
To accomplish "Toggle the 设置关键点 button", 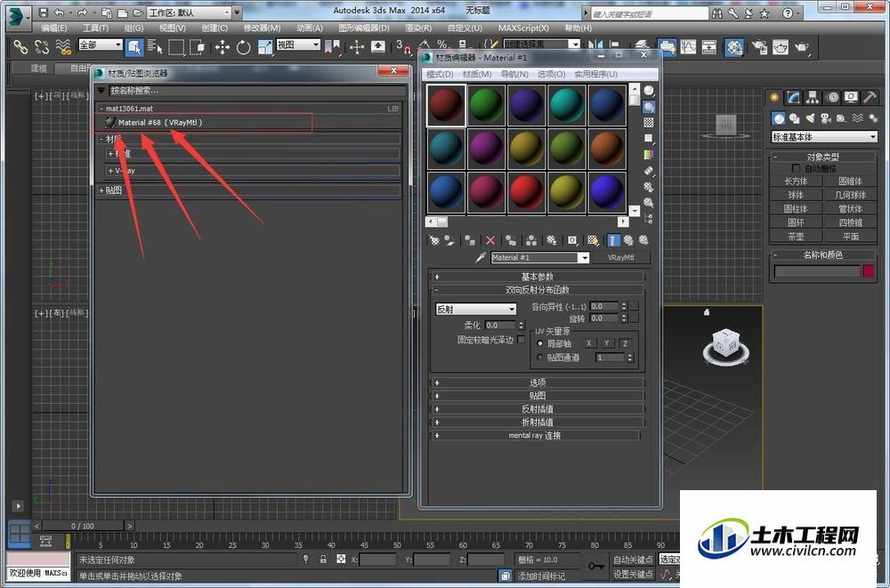I will tap(633, 575).
